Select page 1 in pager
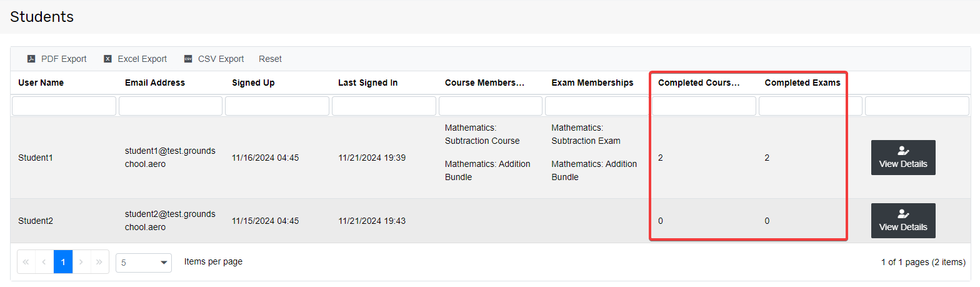 [63, 262]
